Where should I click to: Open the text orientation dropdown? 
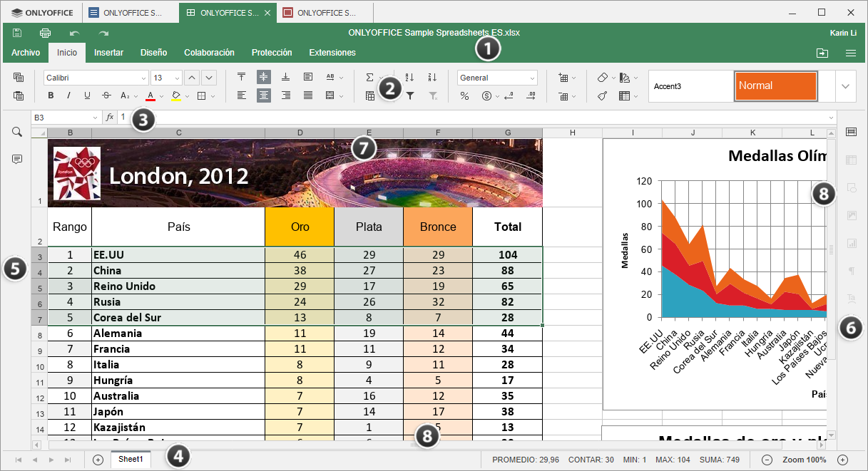tap(342, 77)
